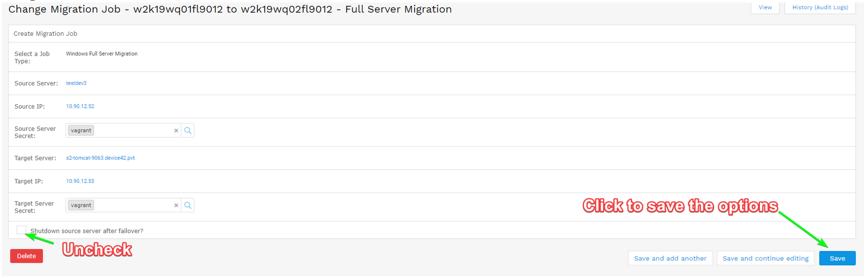Click the Windows Full Server Migration job type text
The height and width of the screenshot is (278, 868).
coord(102,54)
